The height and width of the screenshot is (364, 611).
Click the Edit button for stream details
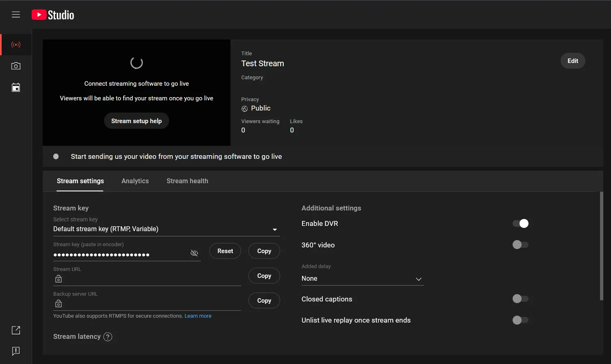tap(573, 61)
